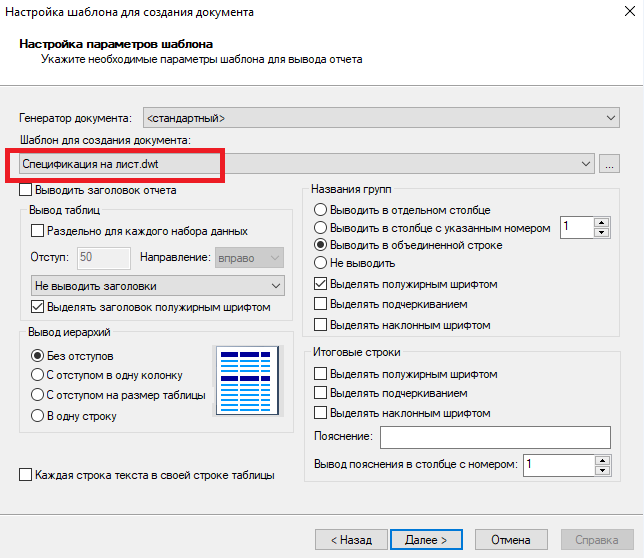Image resolution: width=644 pixels, height=558 pixels.
Task: Check 'Раздельно для каждого набора данных'
Action: click(x=39, y=231)
